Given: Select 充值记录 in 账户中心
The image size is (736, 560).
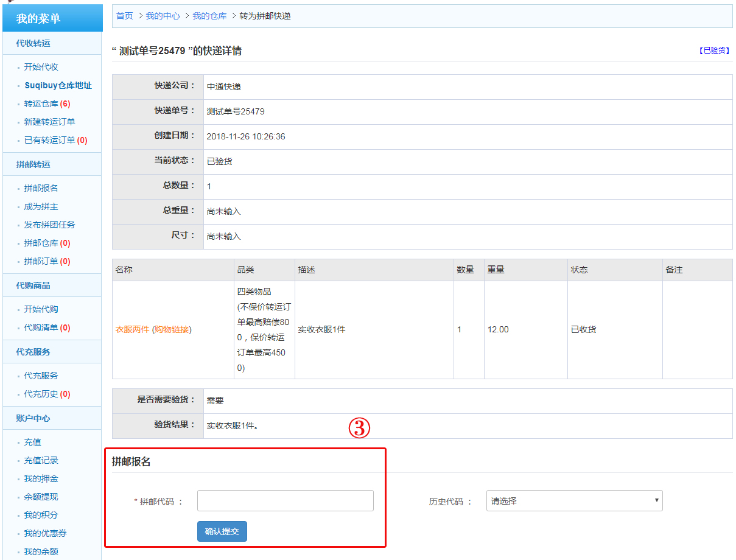Looking at the screenshot, I should coord(41,460).
